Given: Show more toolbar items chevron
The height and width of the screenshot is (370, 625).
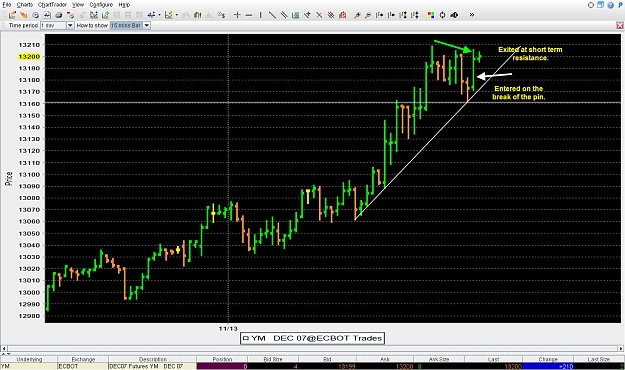Looking at the screenshot, I should (x=472, y=15).
